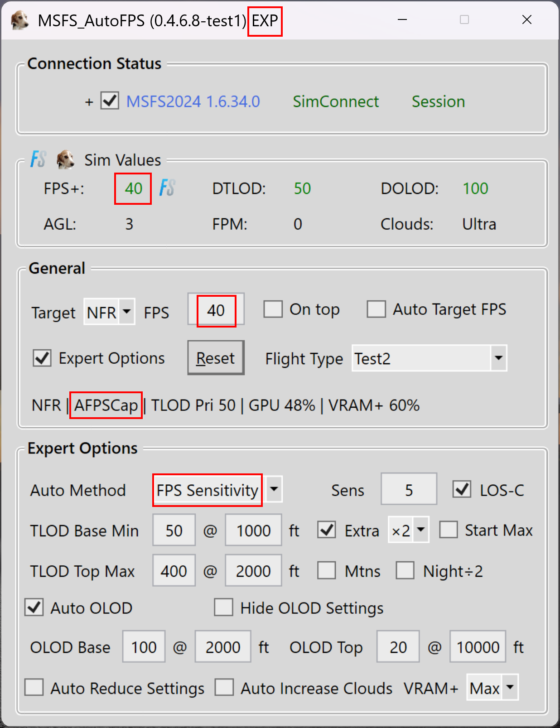Viewport: 560px width, 728px height.
Task: Click the Clouds value Ultra
Action: (479, 224)
